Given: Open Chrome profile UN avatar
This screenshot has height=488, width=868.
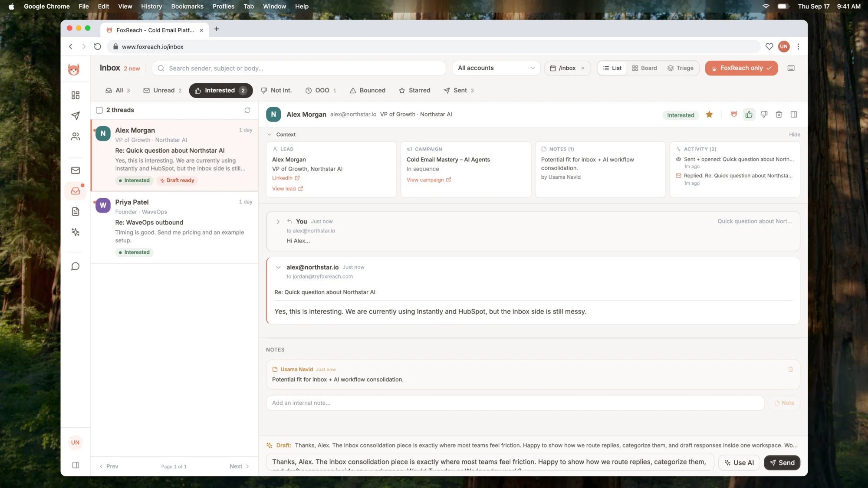Looking at the screenshot, I should click(784, 46).
